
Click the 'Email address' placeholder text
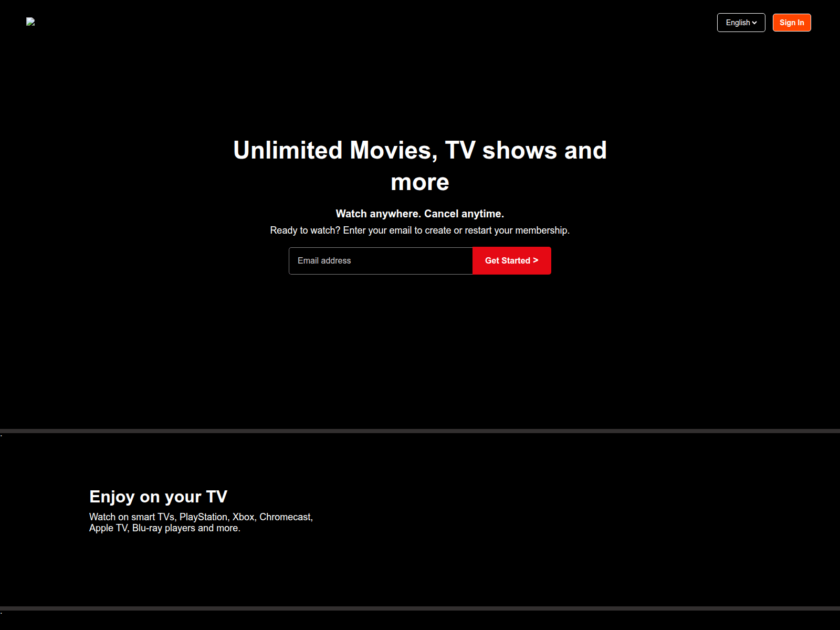click(324, 261)
